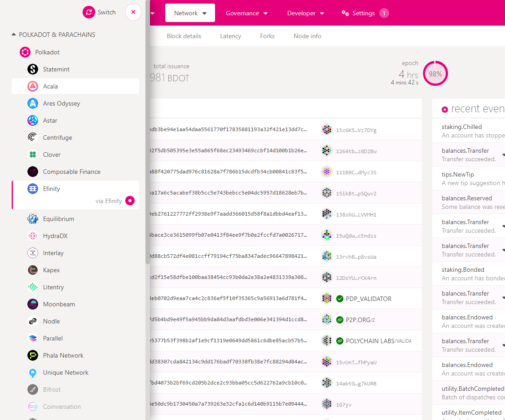Click the Litentry logo icon

32,287
